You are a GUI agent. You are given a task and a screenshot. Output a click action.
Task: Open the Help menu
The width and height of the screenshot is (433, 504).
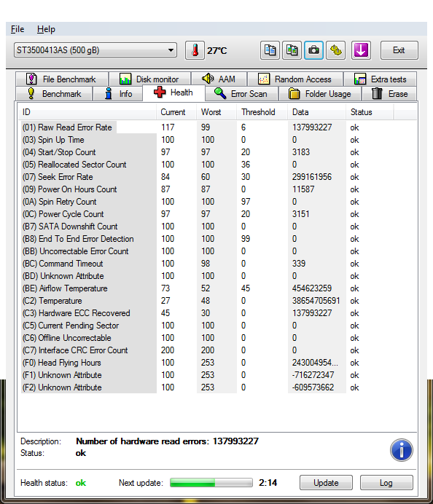[x=46, y=29]
